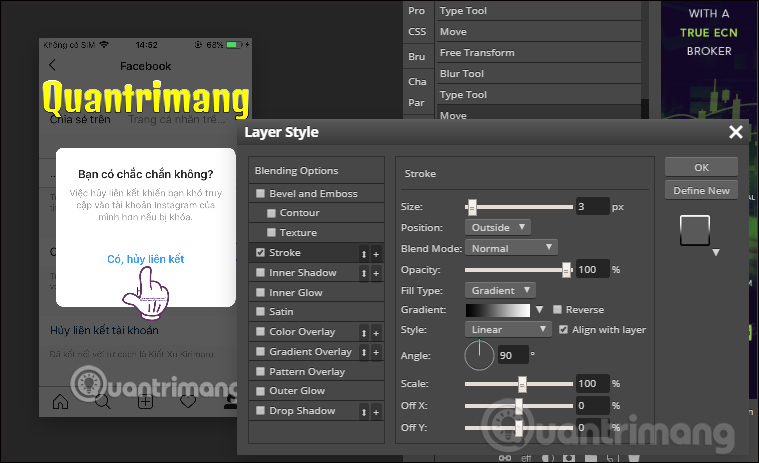Enable the Satin effect checkbox

(260, 312)
